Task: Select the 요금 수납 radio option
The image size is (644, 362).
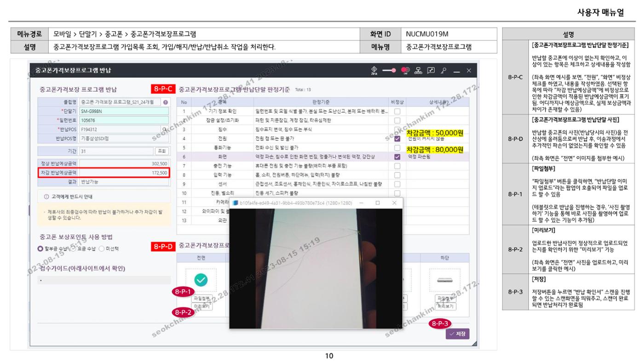Action: point(72,249)
